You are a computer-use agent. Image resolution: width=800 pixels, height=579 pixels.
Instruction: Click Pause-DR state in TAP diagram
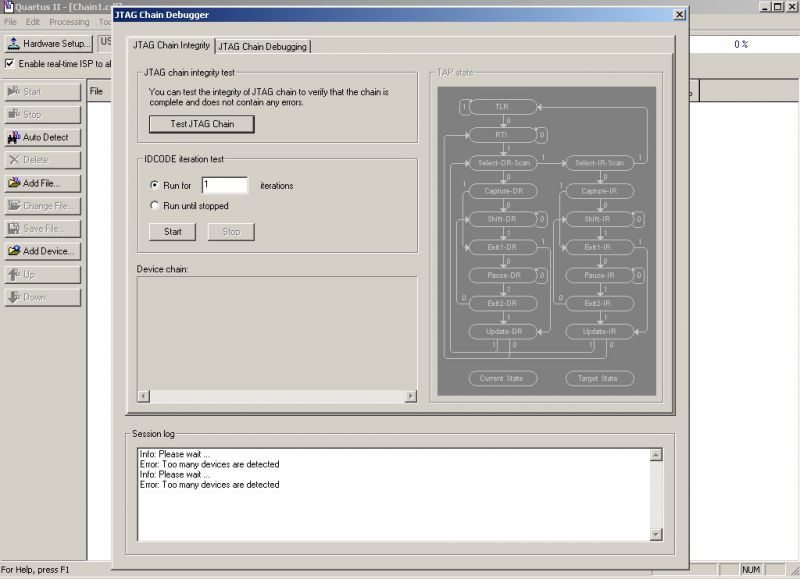[503, 275]
